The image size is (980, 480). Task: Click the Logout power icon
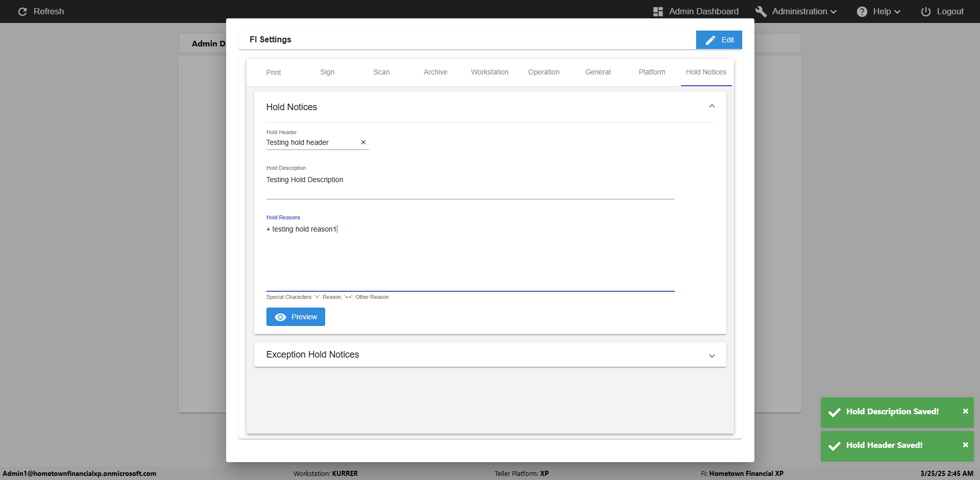point(925,11)
